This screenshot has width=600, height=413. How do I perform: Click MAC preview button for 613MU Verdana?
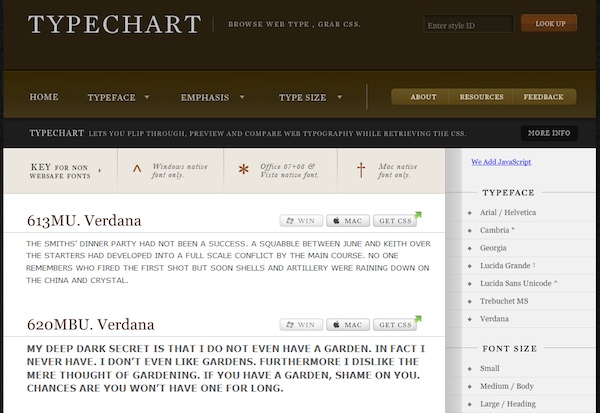[x=348, y=220]
